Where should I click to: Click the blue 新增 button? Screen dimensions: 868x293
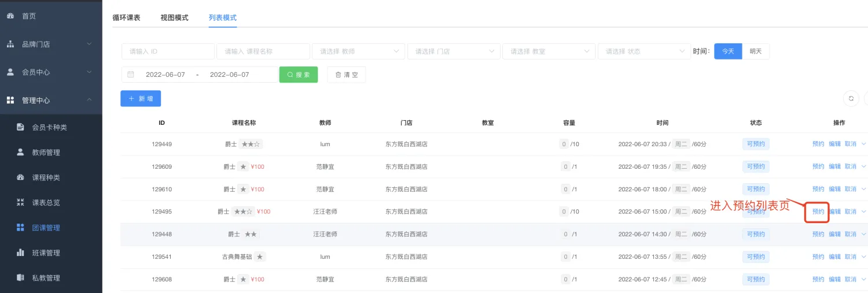click(141, 99)
